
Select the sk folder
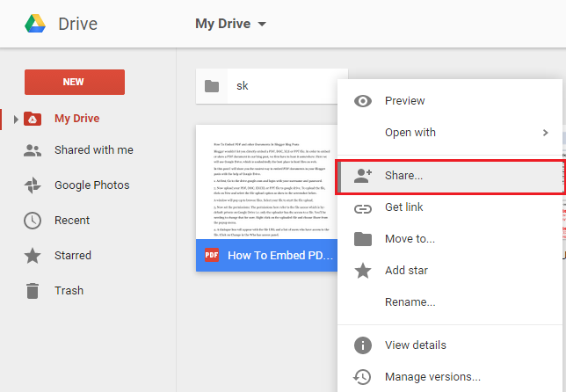[272, 86]
